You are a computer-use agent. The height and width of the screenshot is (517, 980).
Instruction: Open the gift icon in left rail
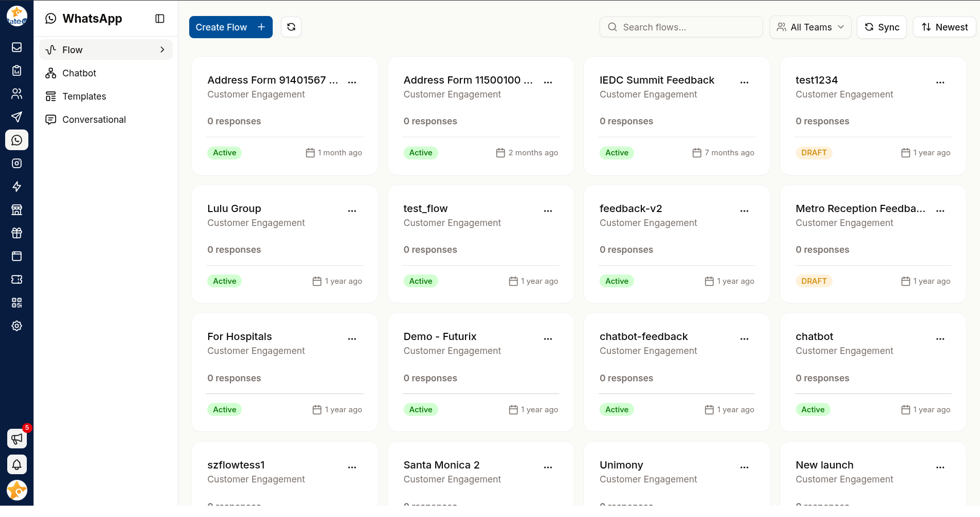pyautogui.click(x=16, y=233)
